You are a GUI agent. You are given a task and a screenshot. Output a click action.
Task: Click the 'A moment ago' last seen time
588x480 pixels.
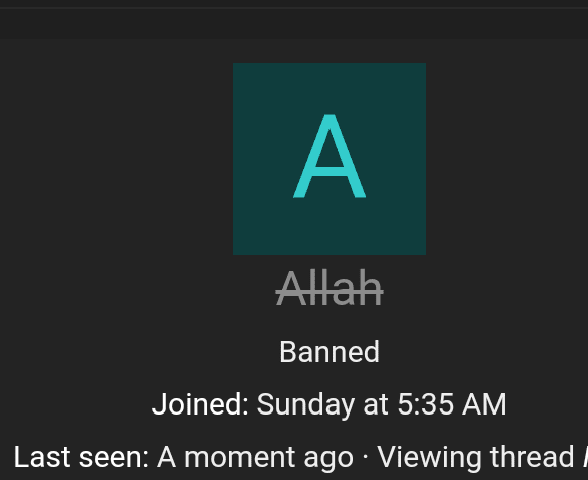pyautogui.click(x=255, y=458)
